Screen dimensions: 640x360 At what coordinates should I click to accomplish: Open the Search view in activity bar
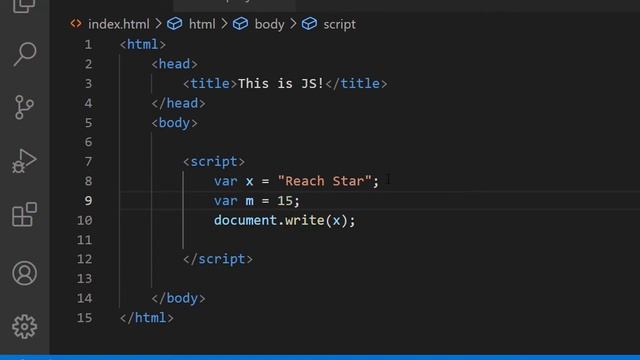pos(24,54)
